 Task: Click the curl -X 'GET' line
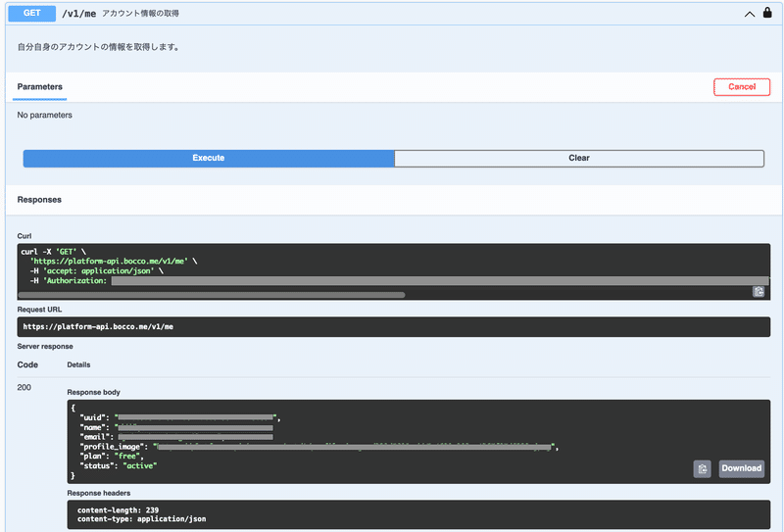point(54,252)
